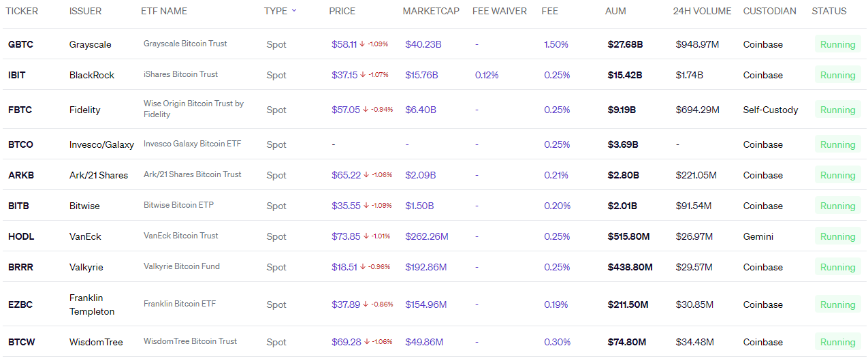Select the GBTC ticker

[20, 44]
